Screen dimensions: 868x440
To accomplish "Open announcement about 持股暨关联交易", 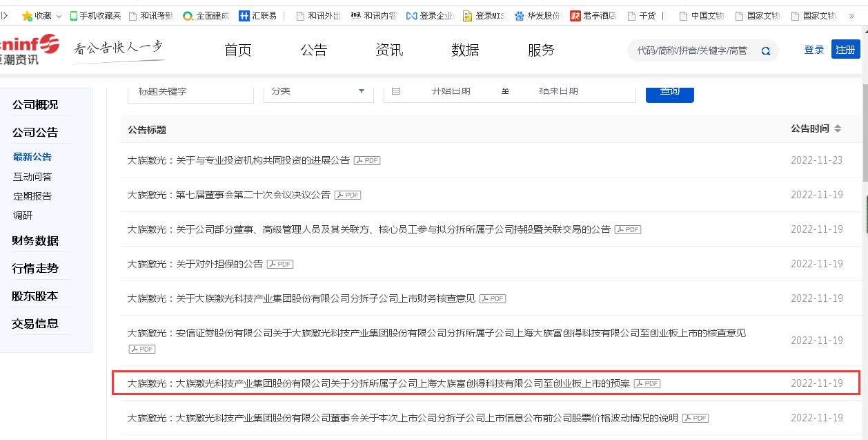I will tap(368, 229).
